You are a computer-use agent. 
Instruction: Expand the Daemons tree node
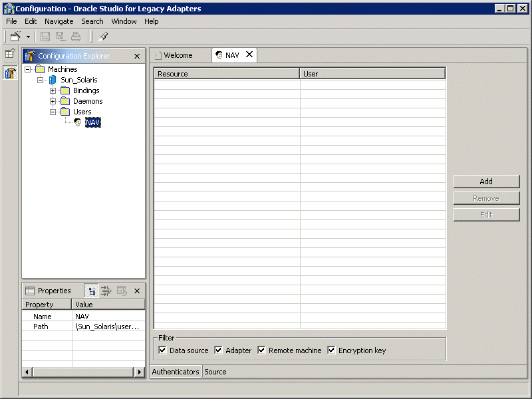click(53, 101)
